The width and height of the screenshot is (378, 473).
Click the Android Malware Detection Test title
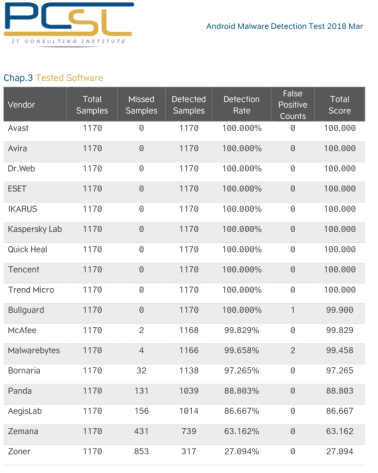coord(284,26)
